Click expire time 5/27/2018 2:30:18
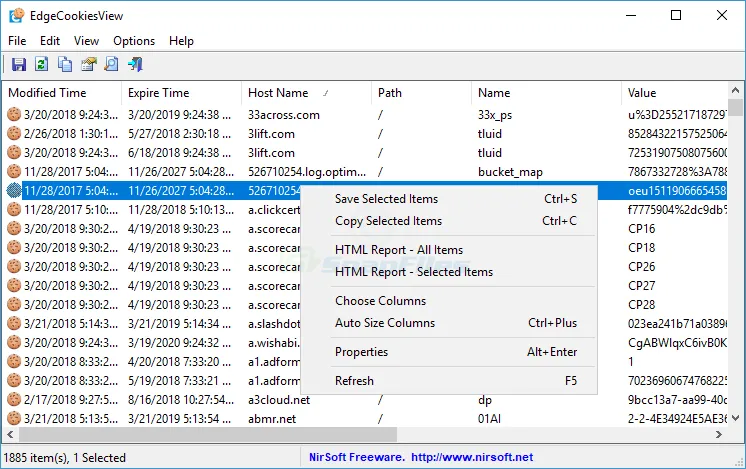Image resolution: width=746 pixels, height=469 pixels. pyautogui.click(x=179, y=134)
